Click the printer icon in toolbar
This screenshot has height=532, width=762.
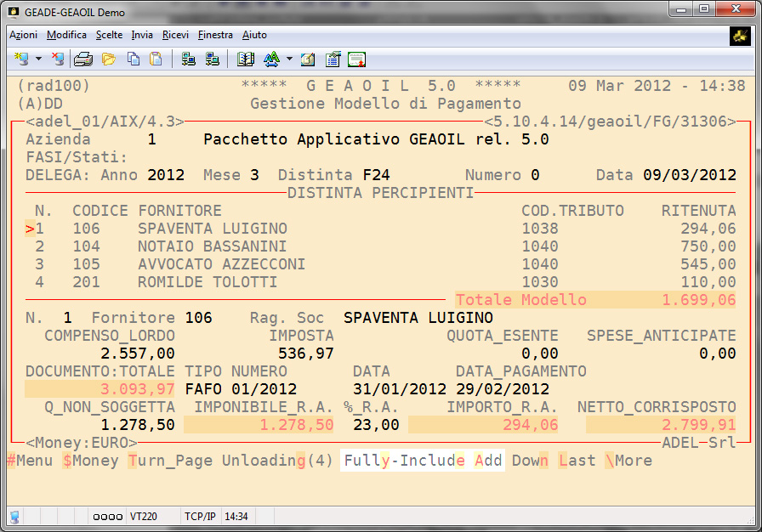pyautogui.click(x=82, y=59)
